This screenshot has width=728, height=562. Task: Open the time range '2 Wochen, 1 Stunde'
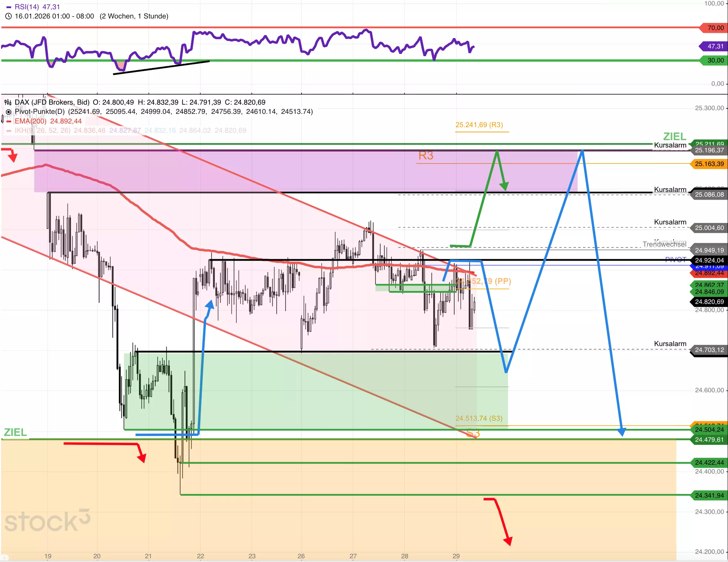(134, 16)
